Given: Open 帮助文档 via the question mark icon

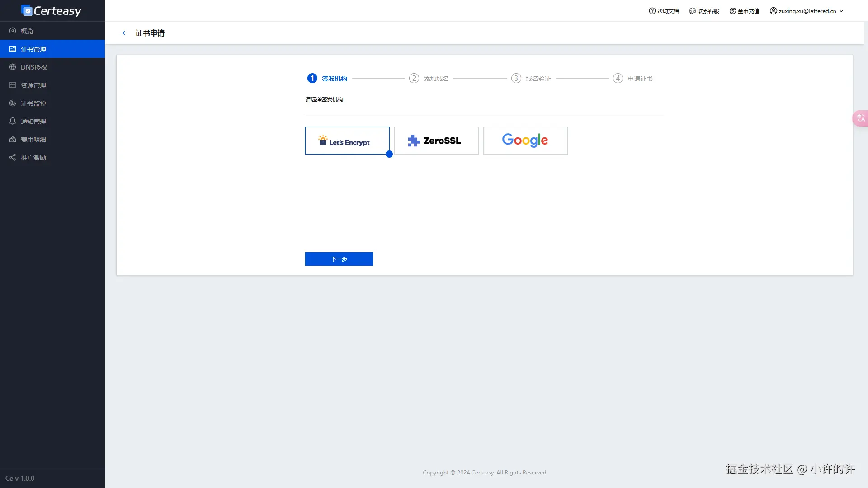Looking at the screenshot, I should click(651, 10).
